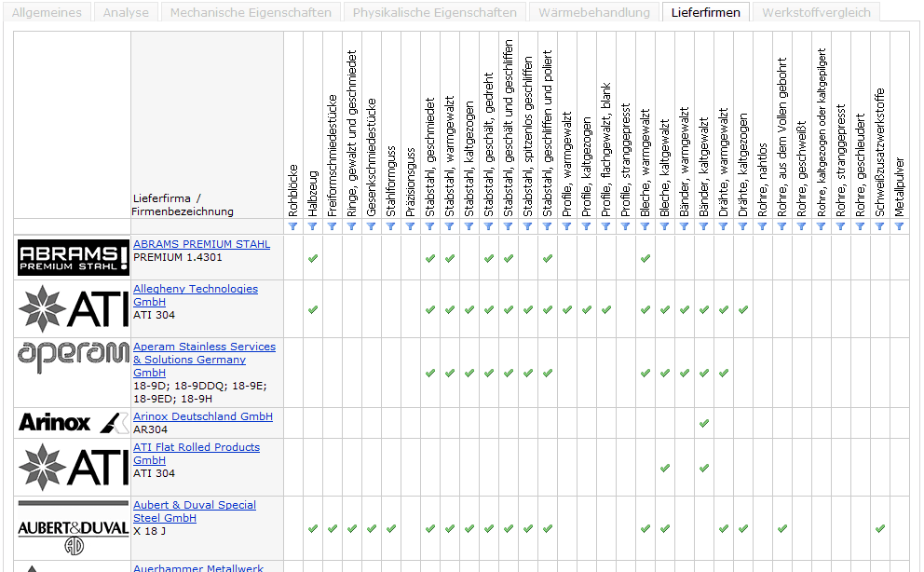
Task: Filter by Bleche, warmgewalzt column
Action: [645, 225]
